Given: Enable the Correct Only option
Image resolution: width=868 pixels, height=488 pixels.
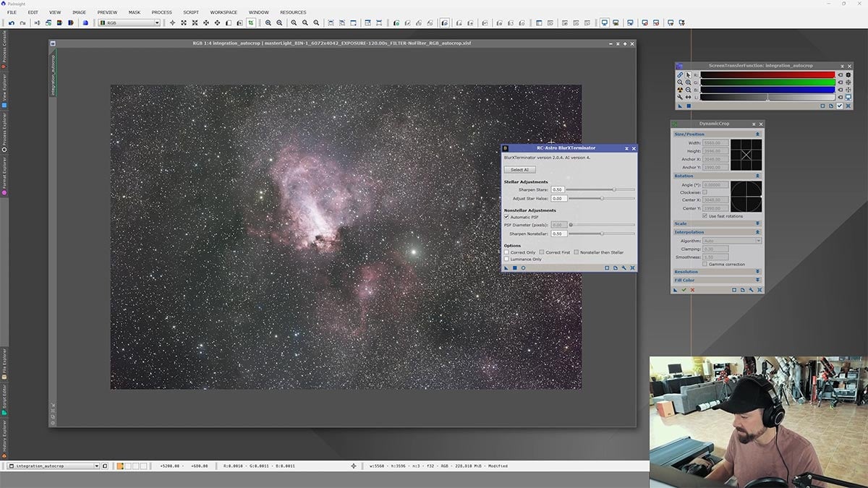Looking at the screenshot, I should pyautogui.click(x=507, y=252).
